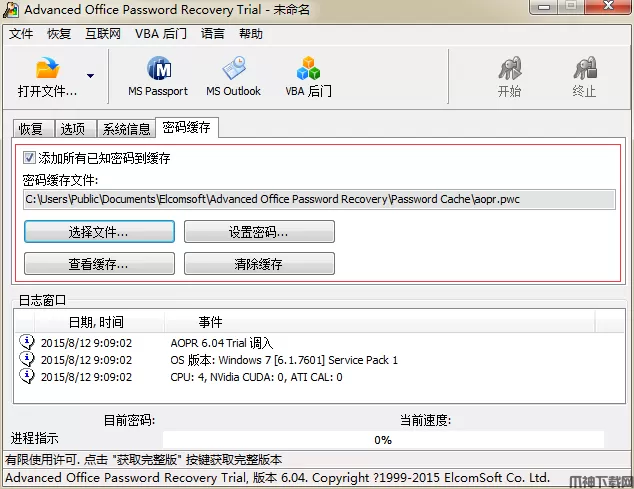Image resolution: width=634 pixels, height=489 pixels.
Task: Click the Open File folder icon
Action: tap(48, 68)
